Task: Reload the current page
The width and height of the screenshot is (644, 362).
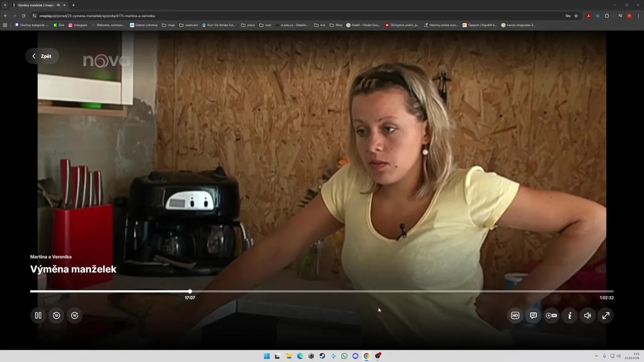Action: [x=23, y=16]
